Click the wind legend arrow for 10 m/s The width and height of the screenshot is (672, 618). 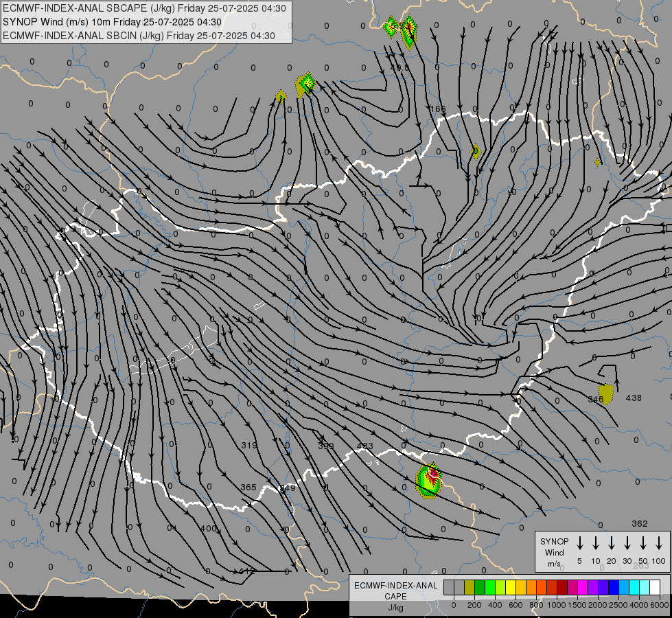point(596,543)
